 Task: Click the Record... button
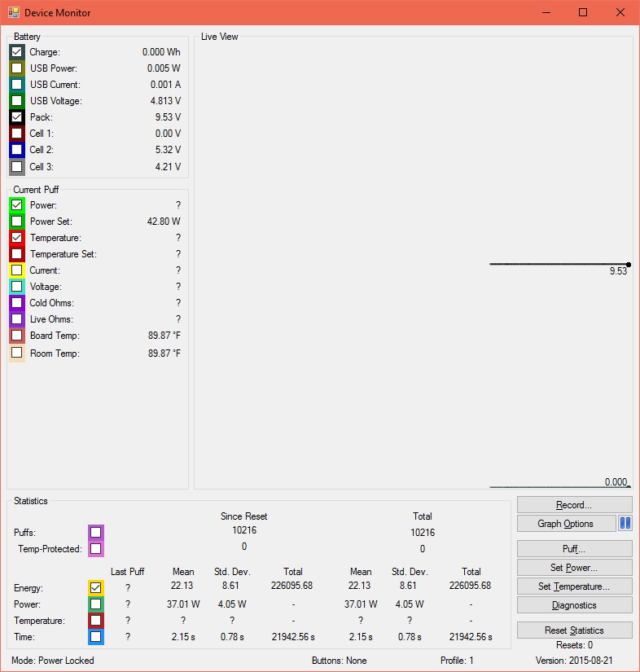click(574, 505)
